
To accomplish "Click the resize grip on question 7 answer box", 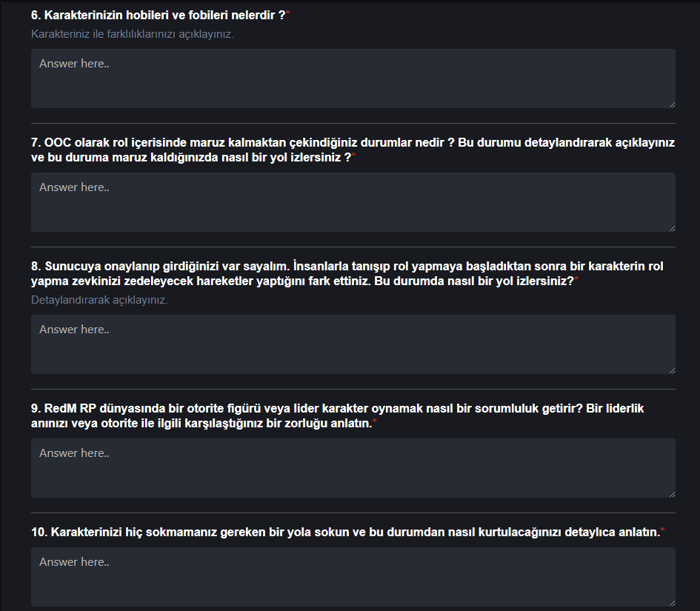I will 672,228.
